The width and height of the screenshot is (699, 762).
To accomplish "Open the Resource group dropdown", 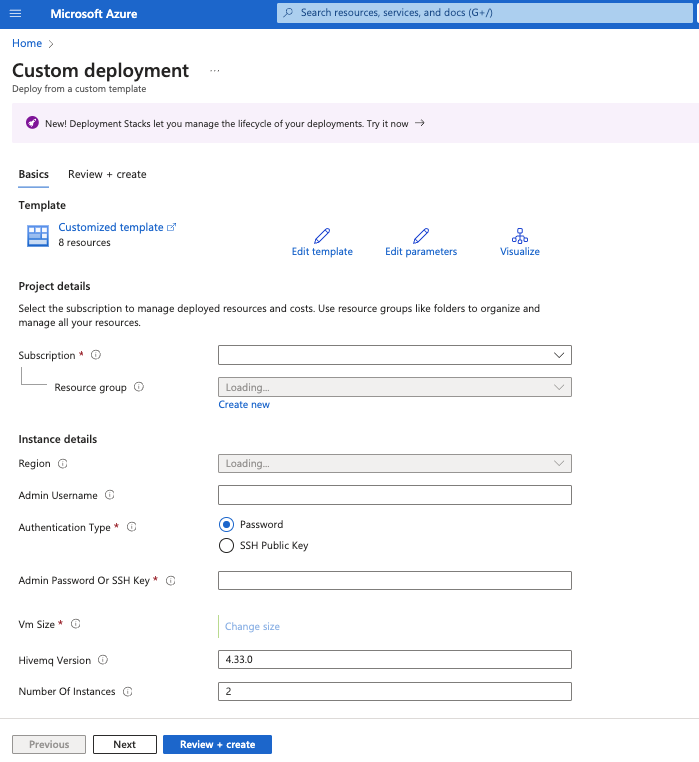I will tap(395, 387).
